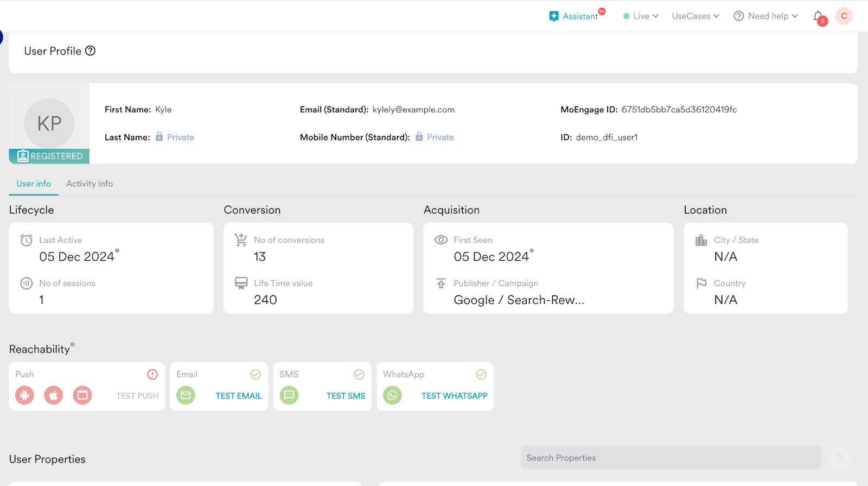Screen dimensions: 868x486
Task: Expand the UseCases dropdown
Action: pos(695,16)
